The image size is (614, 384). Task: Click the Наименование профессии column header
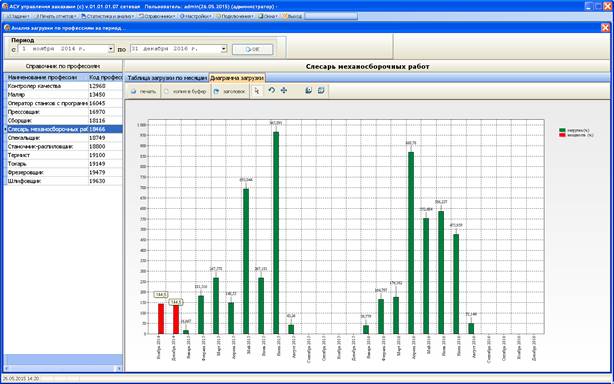click(x=46, y=78)
